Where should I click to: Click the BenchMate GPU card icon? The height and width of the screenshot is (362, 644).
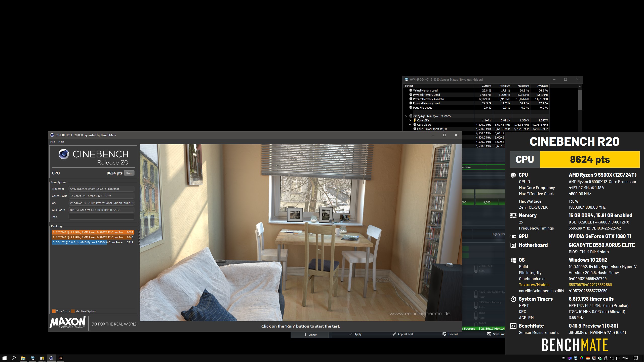coord(513,236)
